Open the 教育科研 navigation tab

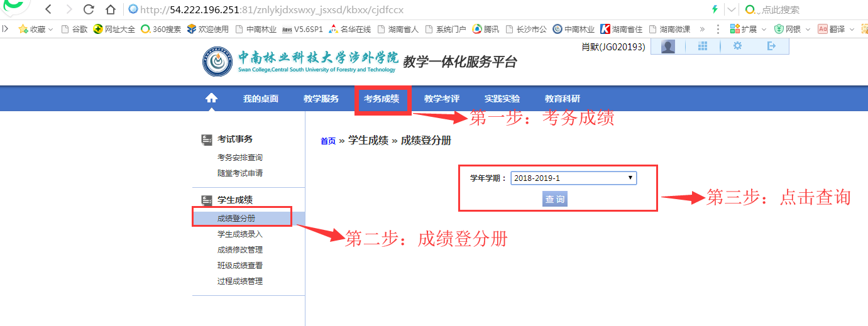pyautogui.click(x=563, y=99)
